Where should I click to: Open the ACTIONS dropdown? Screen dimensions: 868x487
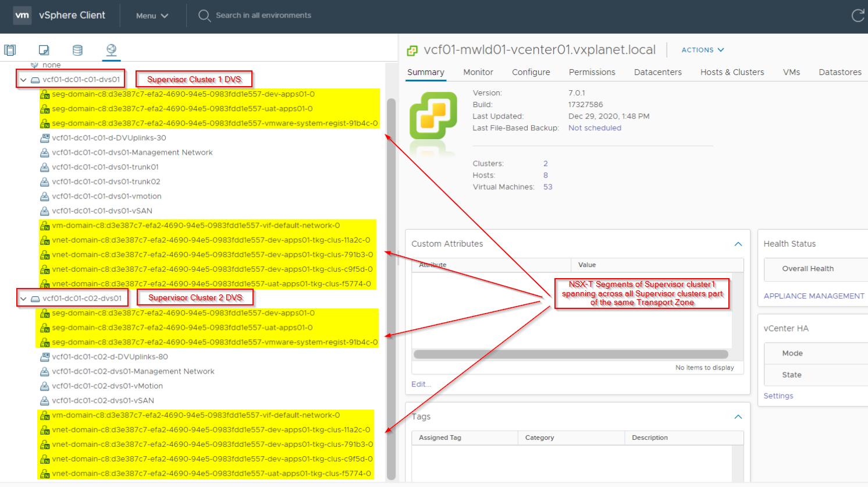(x=703, y=50)
